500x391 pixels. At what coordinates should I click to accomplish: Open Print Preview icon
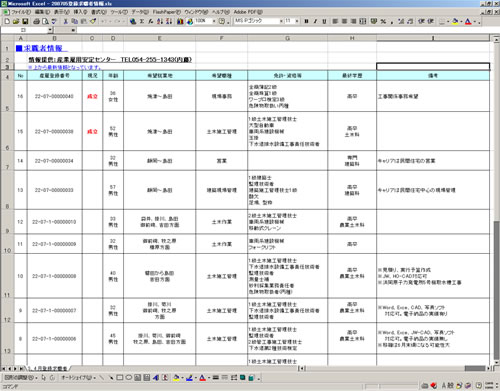coord(45,21)
